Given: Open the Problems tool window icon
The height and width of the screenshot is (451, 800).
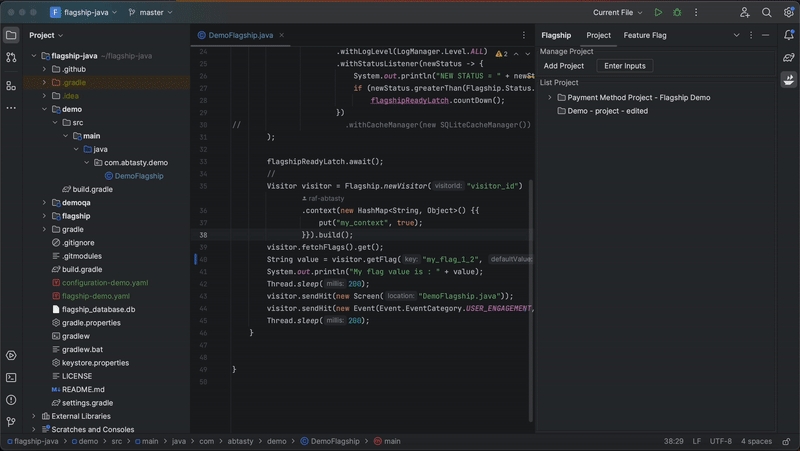Looking at the screenshot, I should click(x=11, y=399).
